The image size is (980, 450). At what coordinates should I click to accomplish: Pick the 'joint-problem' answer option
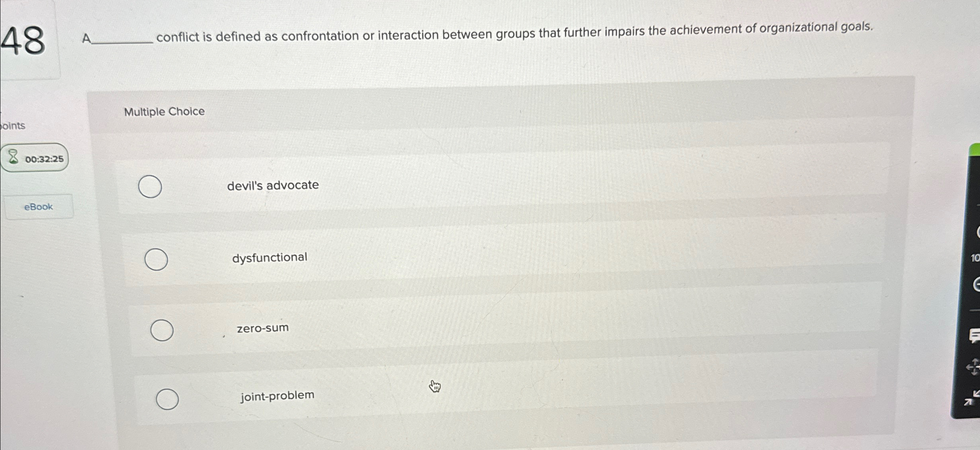(168, 398)
